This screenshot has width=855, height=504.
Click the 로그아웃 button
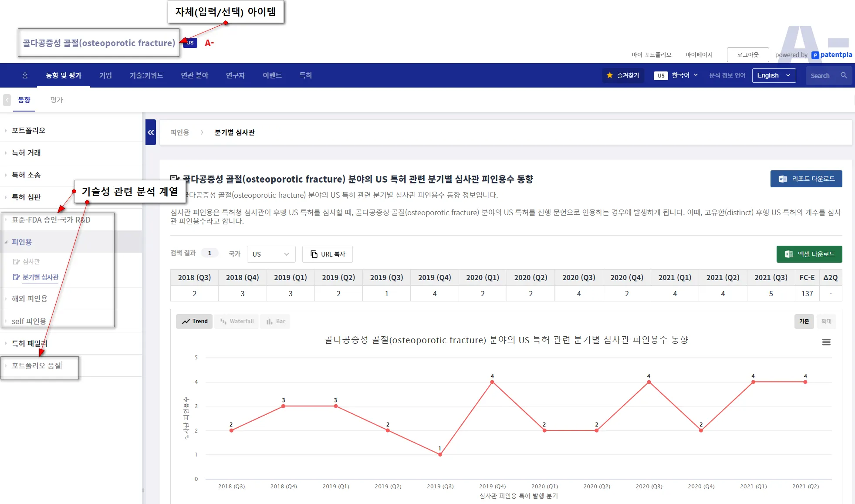pyautogui.click(x=747, y=55)
